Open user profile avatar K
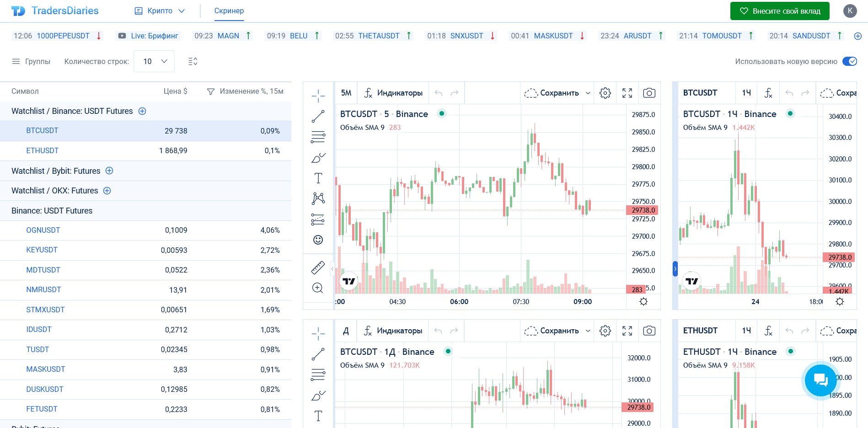The image size is (868, 428). [850, 11]
